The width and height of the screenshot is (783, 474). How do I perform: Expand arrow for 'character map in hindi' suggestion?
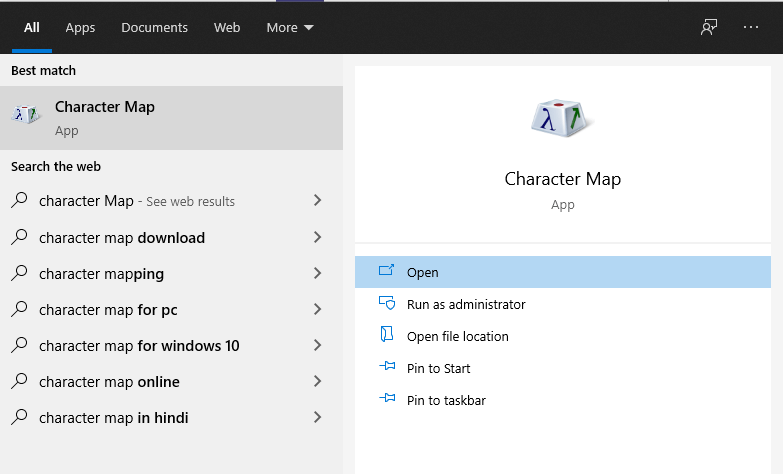pyautogui.click(x=317, y=417)
